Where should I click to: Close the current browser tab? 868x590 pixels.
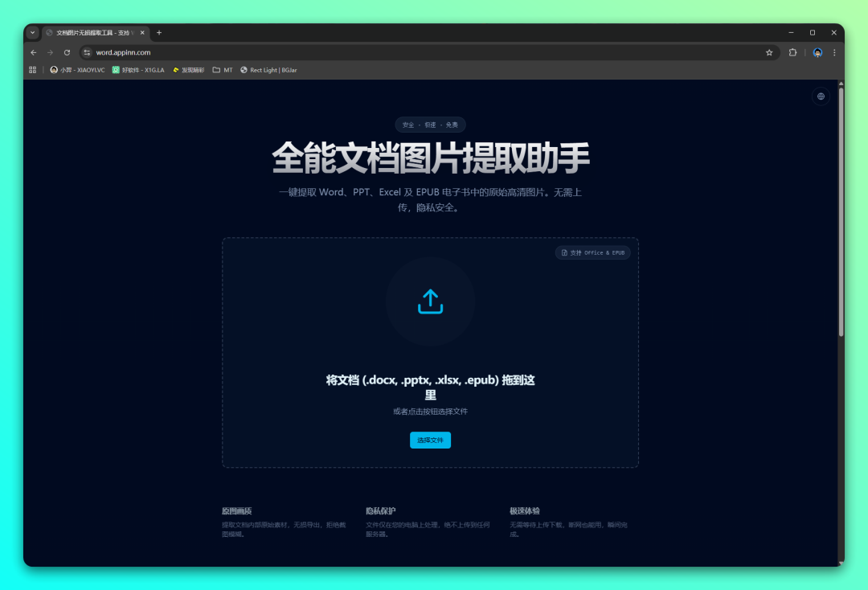142,33
